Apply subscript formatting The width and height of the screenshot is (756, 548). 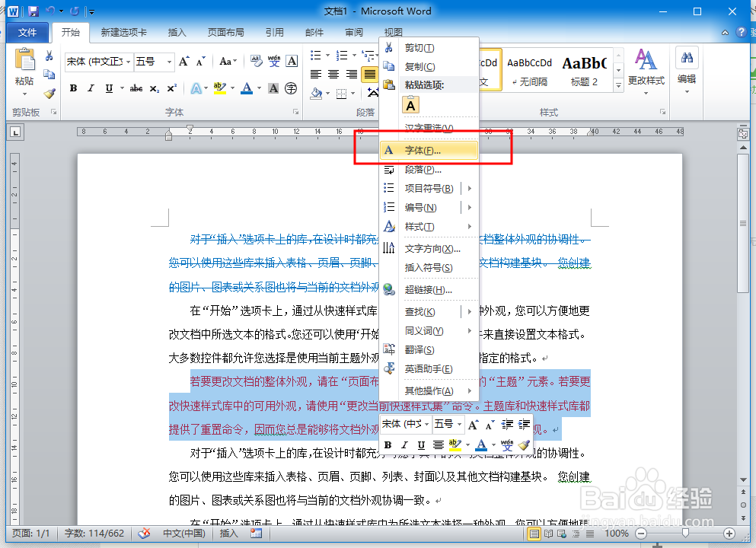[x=154, y=88]
